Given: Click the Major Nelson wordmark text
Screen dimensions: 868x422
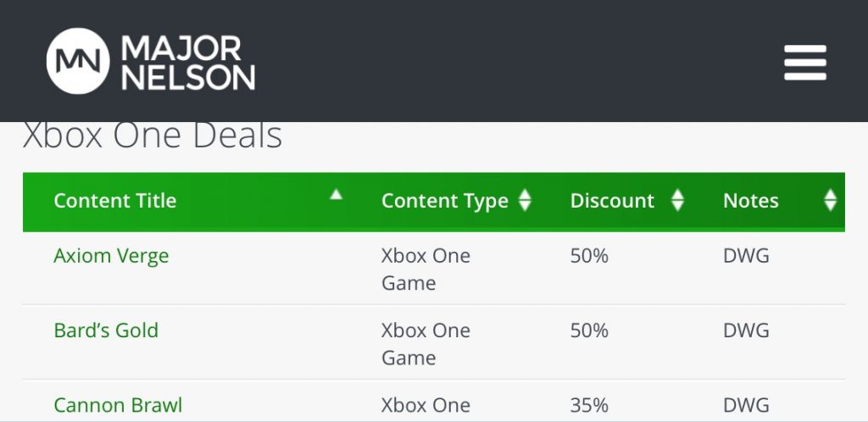Looking at the screenshot, I should [188, 63].
